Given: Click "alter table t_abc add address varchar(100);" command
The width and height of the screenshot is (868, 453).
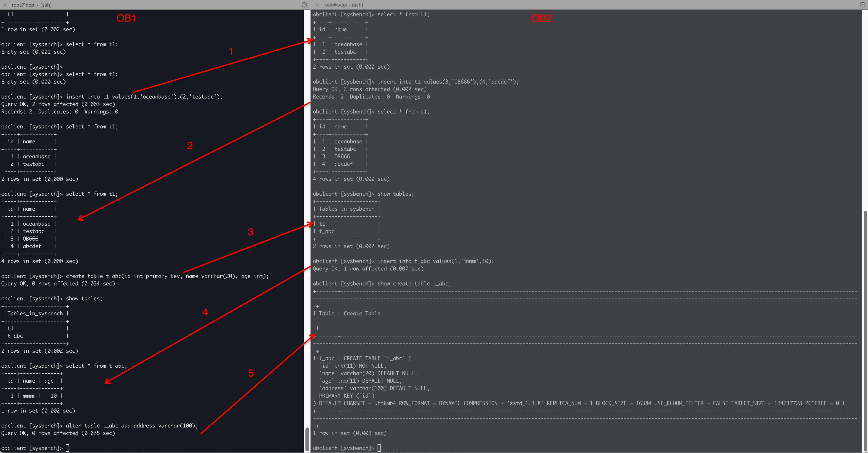Looking at the screenshot, I should point(132,426).
